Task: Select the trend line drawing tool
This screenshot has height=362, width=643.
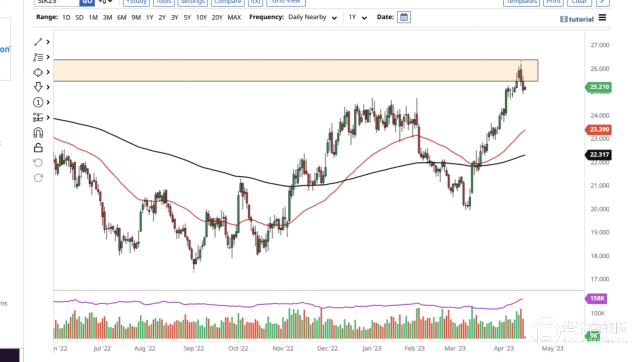Action: coord(38,42)
